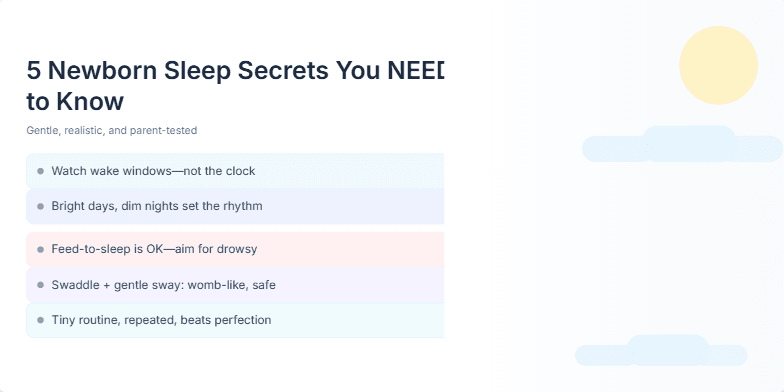The height and width of the screenshot is (392, 784).
Task: Click the numeral 5 in the heading
Action: [34, 70]
